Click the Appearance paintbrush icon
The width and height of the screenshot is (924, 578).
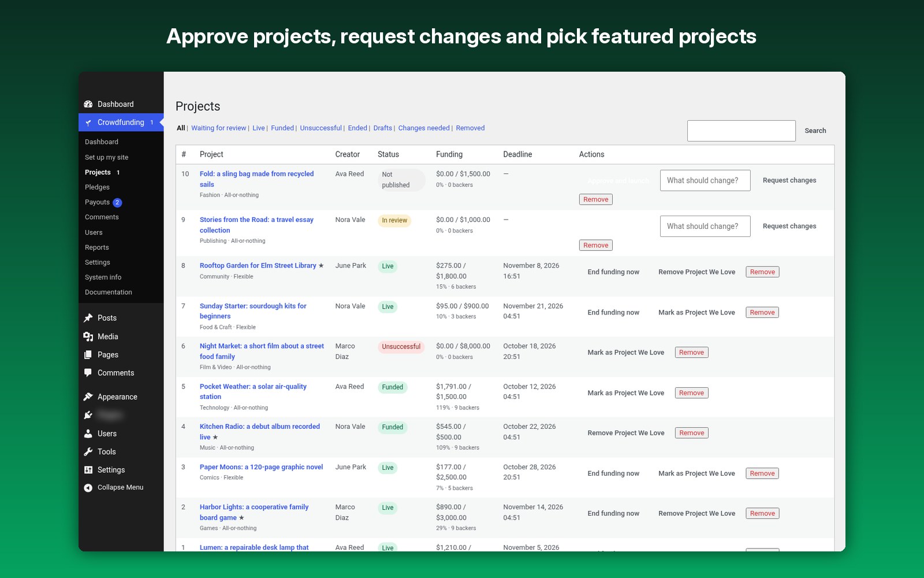tap(88, 397)
